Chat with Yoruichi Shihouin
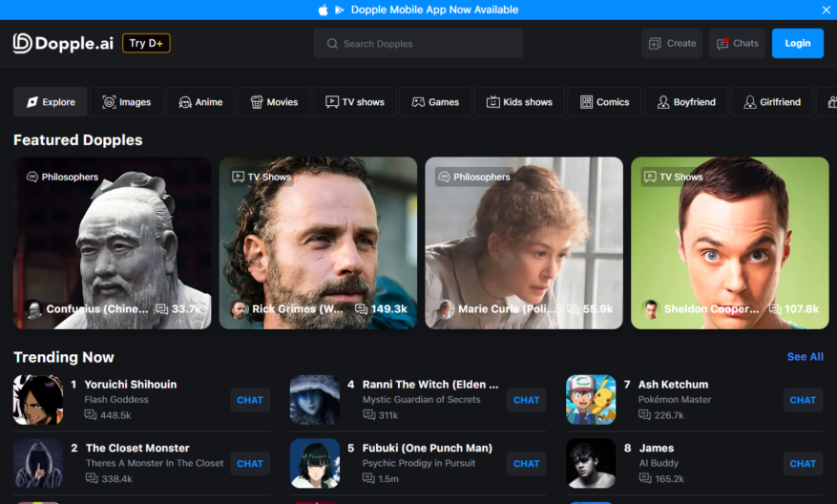The width and height of the screenshot is (837, 504). tap(250, 400)
